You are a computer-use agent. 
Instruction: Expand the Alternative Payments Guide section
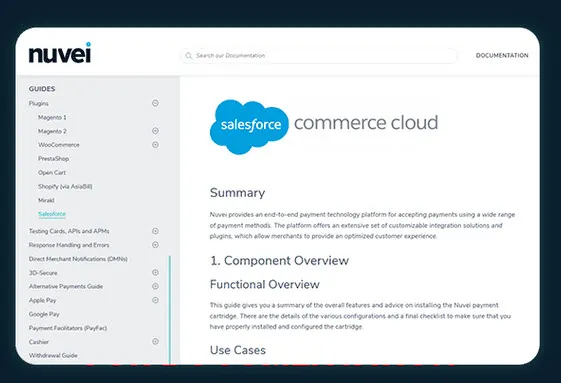tap(155, 286)
